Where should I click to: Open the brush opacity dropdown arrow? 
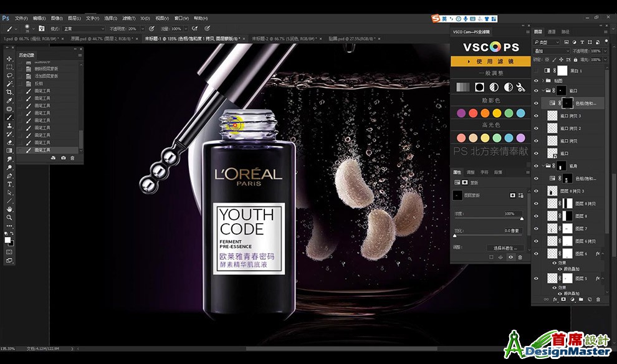click(x=143, y=29)
